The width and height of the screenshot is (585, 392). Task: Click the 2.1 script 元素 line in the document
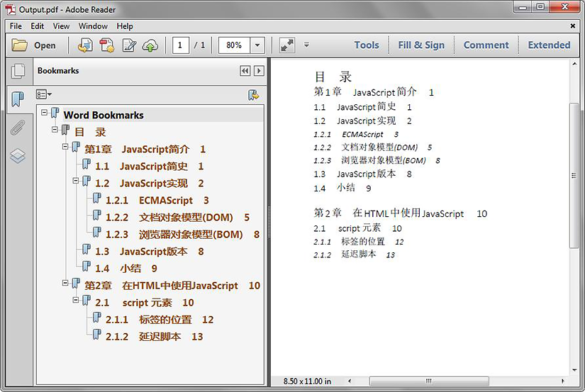coord(357,228)
